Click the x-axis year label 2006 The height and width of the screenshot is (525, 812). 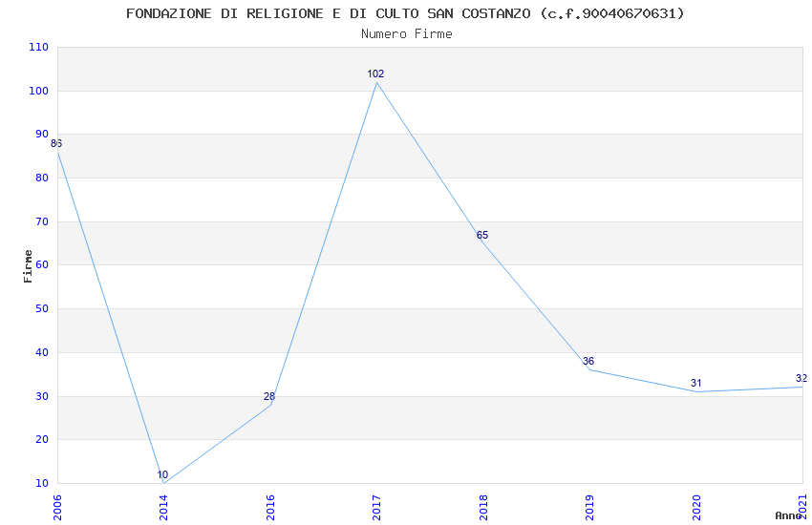point(57,507)
